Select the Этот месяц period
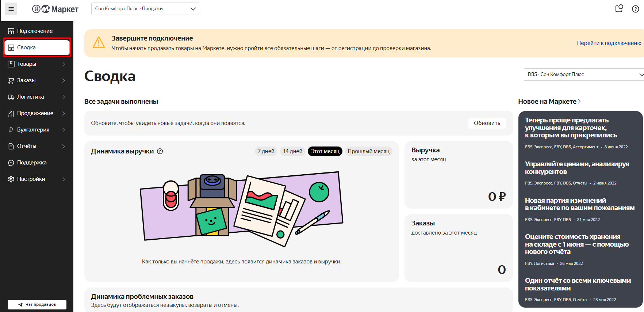 pyautogui.click(x=325, y=151)
